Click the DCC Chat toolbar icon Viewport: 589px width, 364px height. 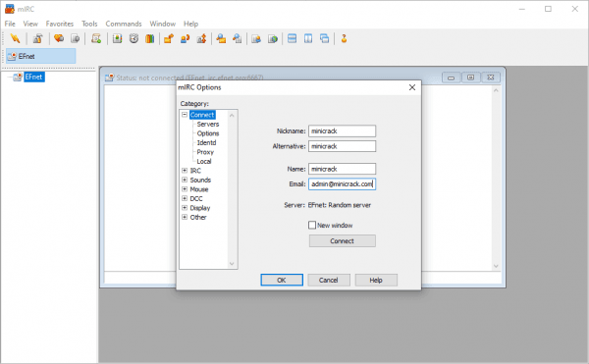pos(185,38)
